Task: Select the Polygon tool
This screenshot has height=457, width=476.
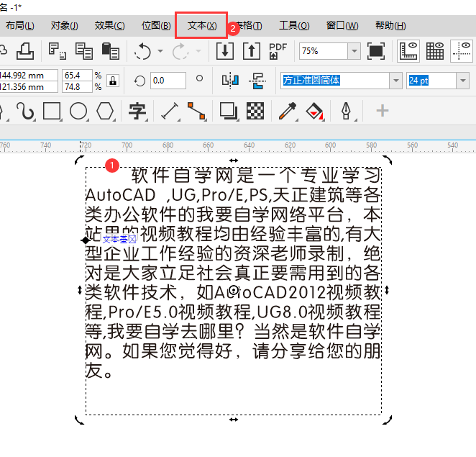Action: pyautogui.click(x=105, y=111)
